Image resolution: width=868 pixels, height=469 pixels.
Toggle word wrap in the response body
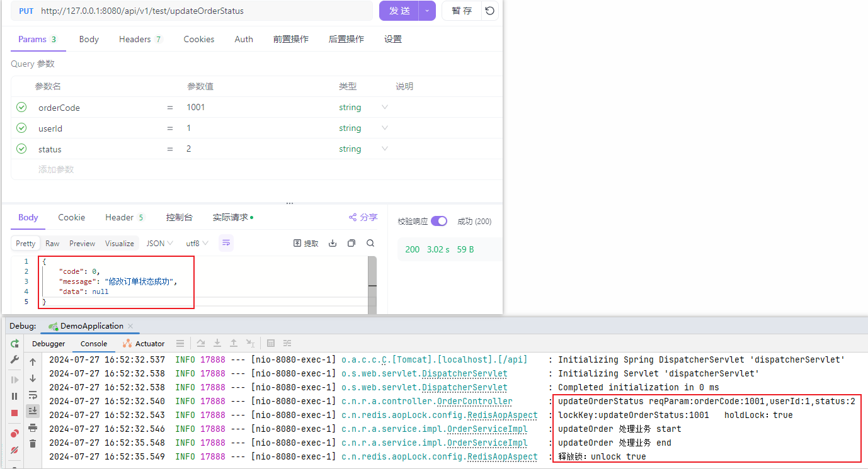click(226, 243)
